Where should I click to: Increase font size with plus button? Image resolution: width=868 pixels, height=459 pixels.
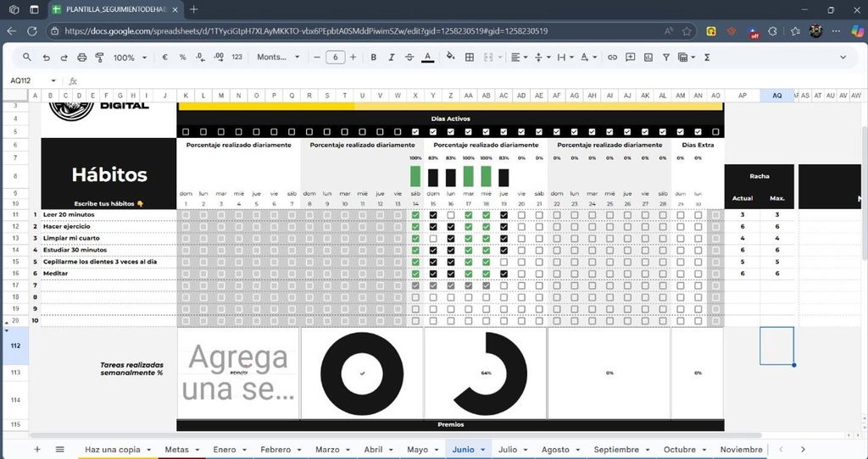point(353,57)
